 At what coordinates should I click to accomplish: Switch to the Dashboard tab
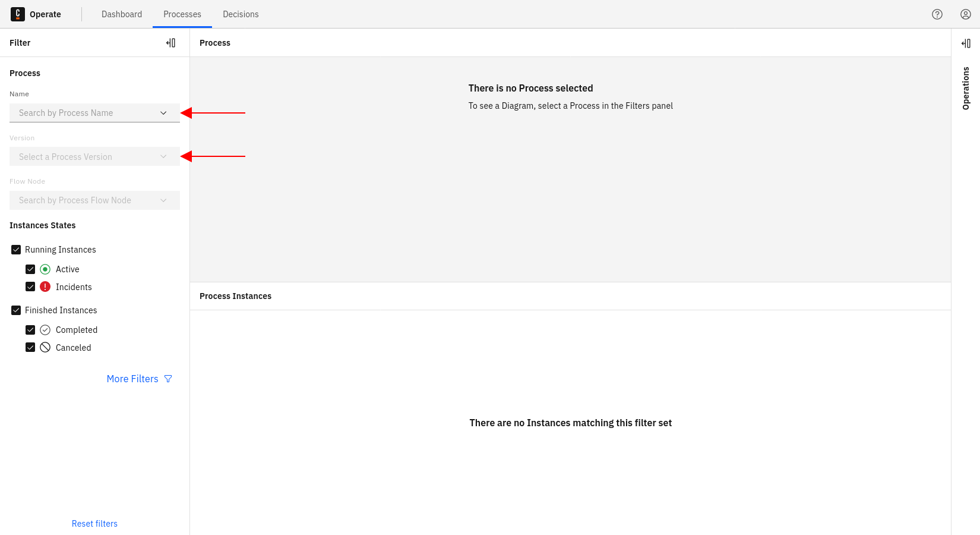122,14
